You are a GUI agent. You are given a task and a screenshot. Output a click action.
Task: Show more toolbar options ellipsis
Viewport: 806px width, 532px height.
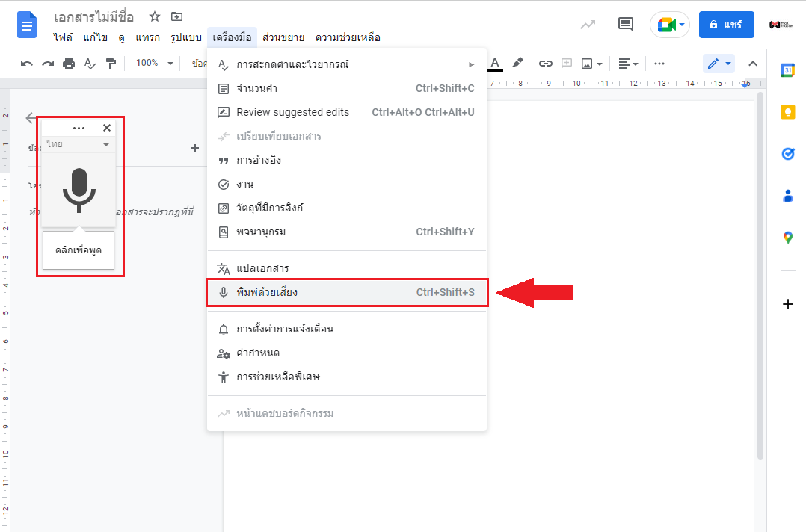click(x=659, y=64)
